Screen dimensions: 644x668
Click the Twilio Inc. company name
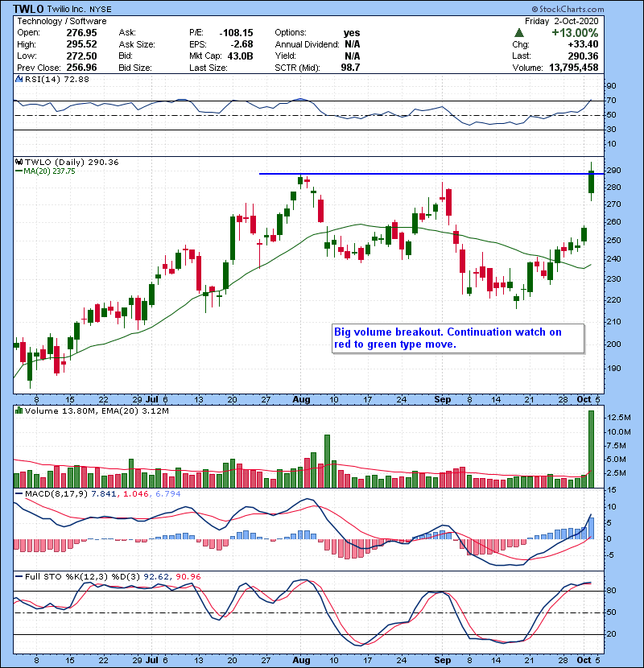click(x=66, y=9)
